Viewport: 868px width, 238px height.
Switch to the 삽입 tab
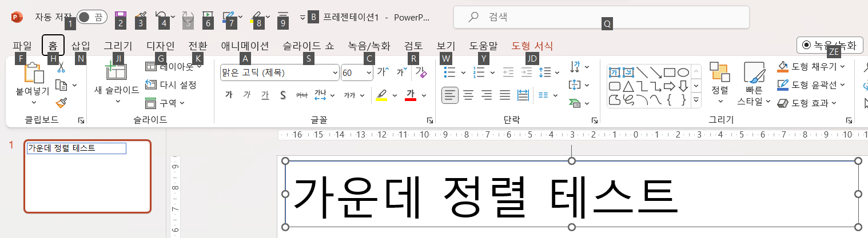click(81, 46)
